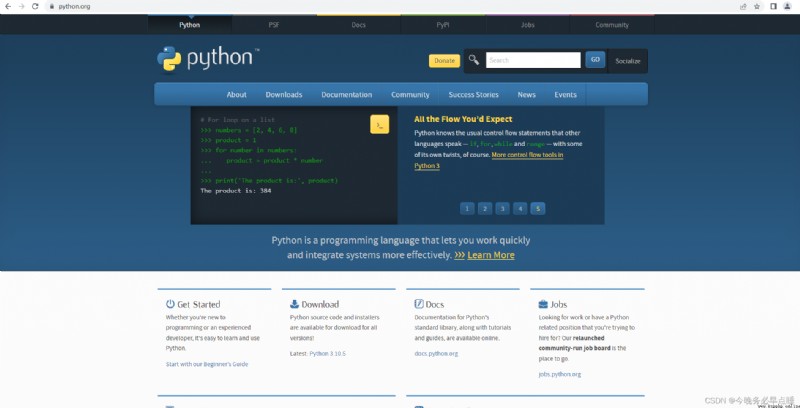This screenshot has height=408, width=800.
Task: Click the Jobs briefcase icon
Action: click(543, 304)
